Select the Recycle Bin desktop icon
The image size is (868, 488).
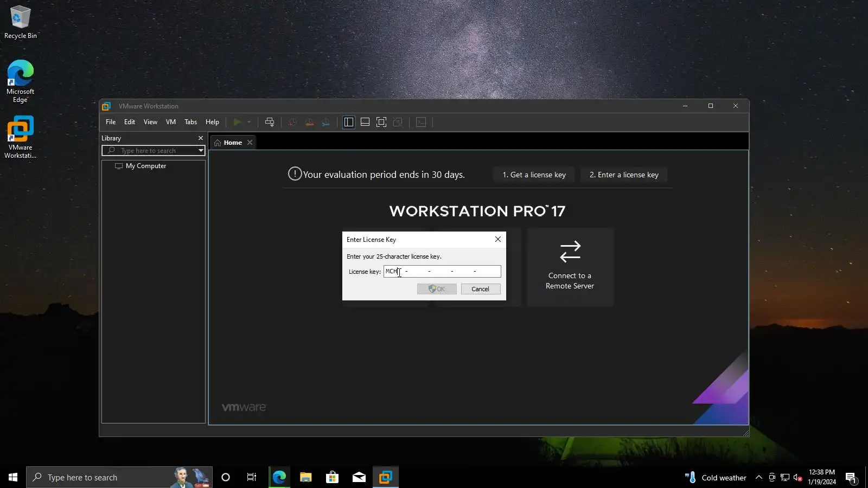[x=21, y=22]
